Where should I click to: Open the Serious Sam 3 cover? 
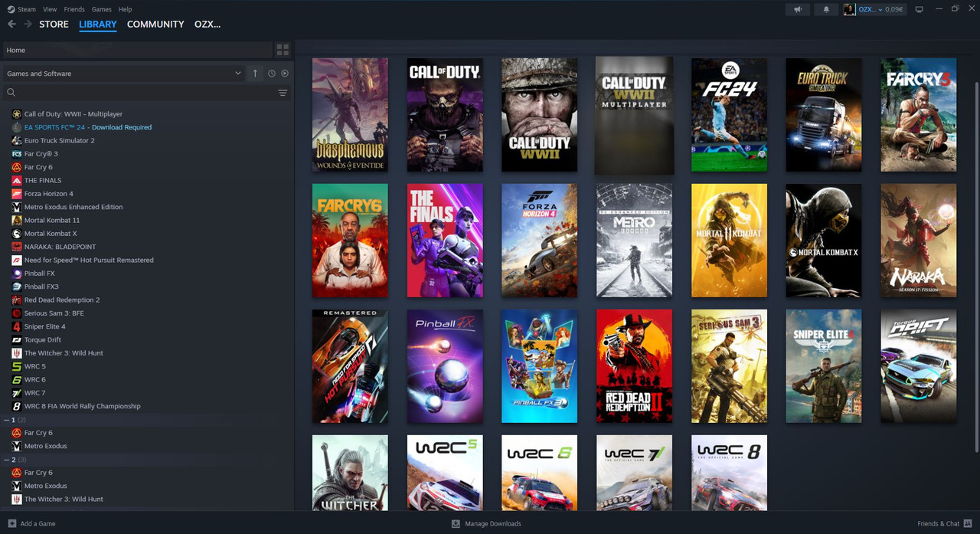point(729,366)
